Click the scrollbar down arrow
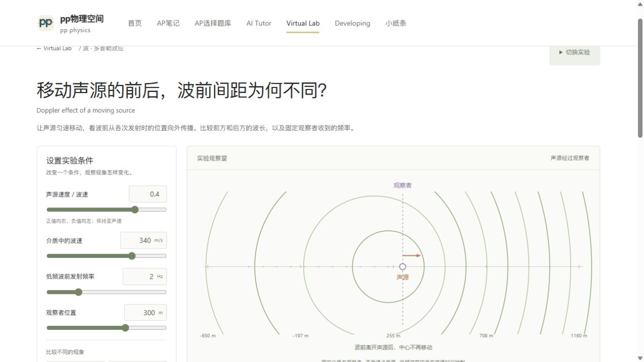Viewport: 644px width, 362px height. [x=640, y=358]
